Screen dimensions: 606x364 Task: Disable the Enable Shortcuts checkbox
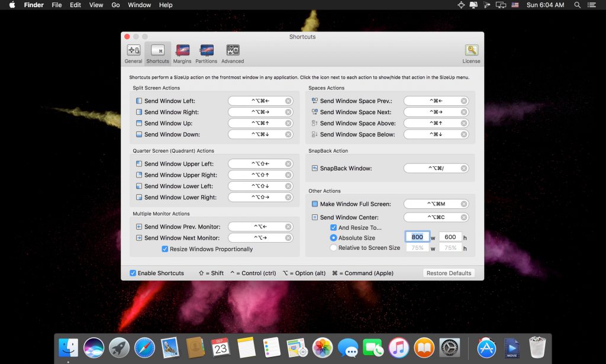click(133, 273)
